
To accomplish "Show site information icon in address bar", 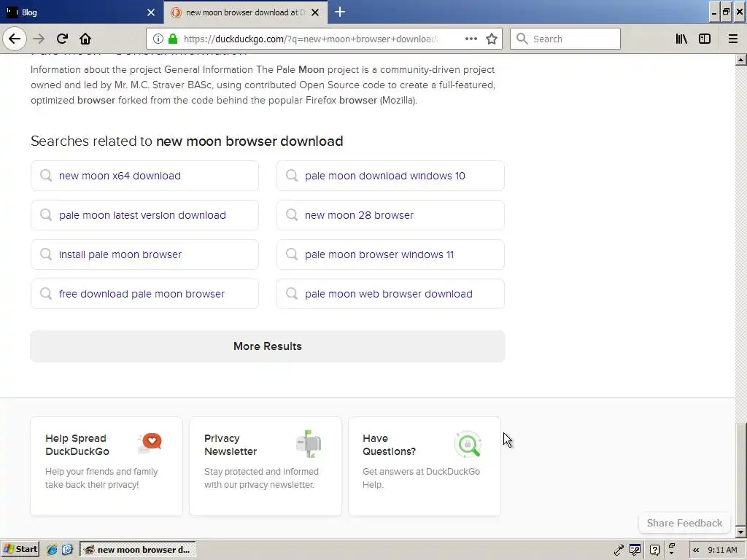I will (x=158, y=39).
